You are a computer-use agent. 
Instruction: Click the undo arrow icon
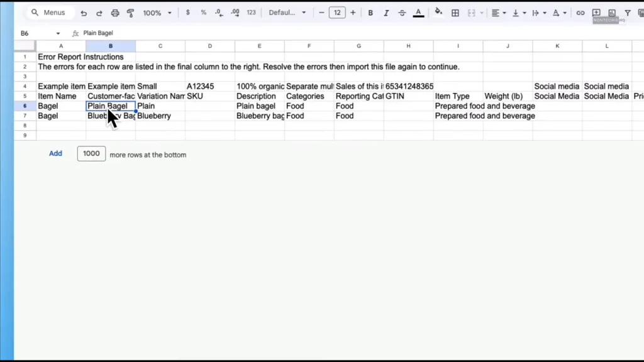pyautogui.click(x=84, y=13)
